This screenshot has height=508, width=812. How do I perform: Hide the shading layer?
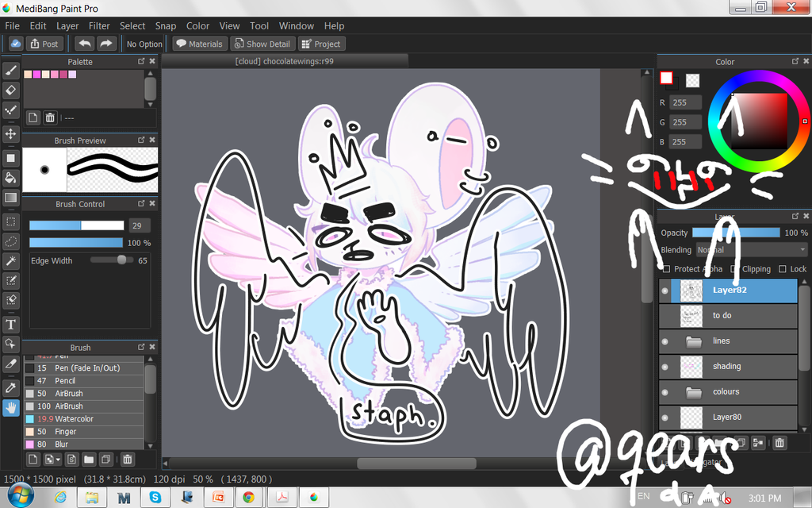(x=665, y=367)
